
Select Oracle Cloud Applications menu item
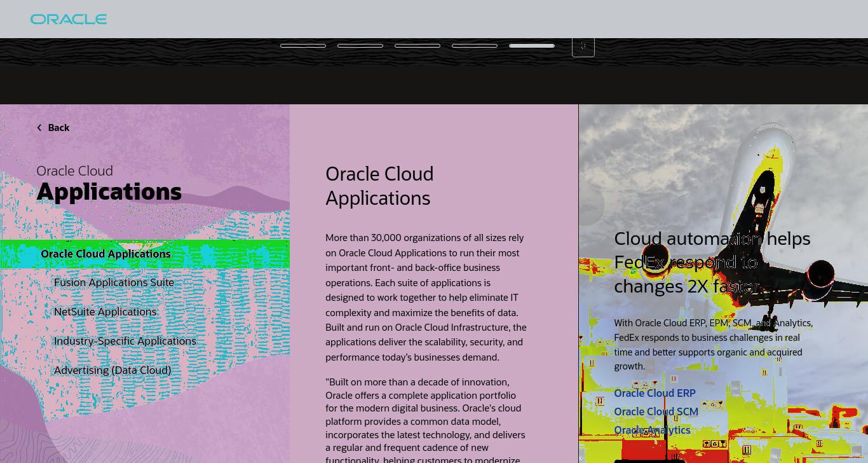[x=145, y=254]
